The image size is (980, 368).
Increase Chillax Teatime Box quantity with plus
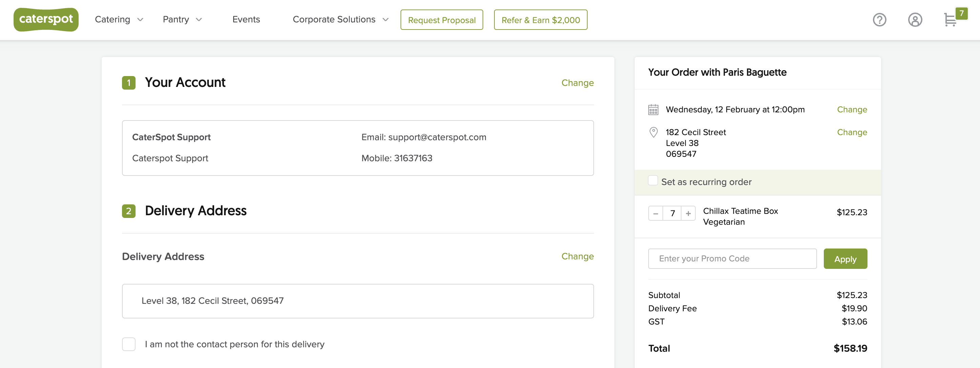tap(688, 213)
